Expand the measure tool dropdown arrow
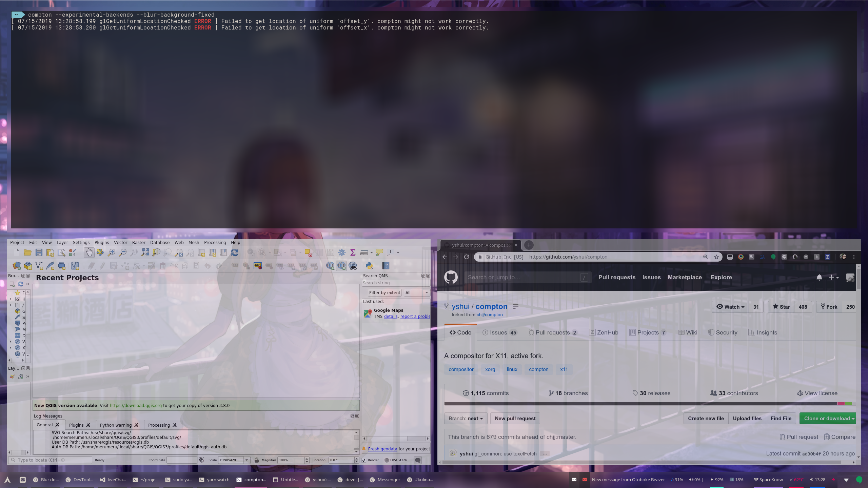 tap(372, 252)
